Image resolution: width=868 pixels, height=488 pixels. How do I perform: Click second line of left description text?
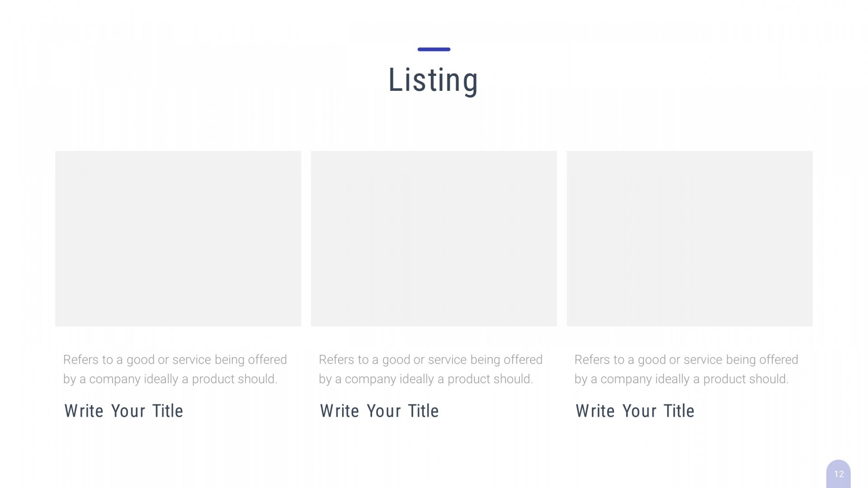(x=170, y=379)
